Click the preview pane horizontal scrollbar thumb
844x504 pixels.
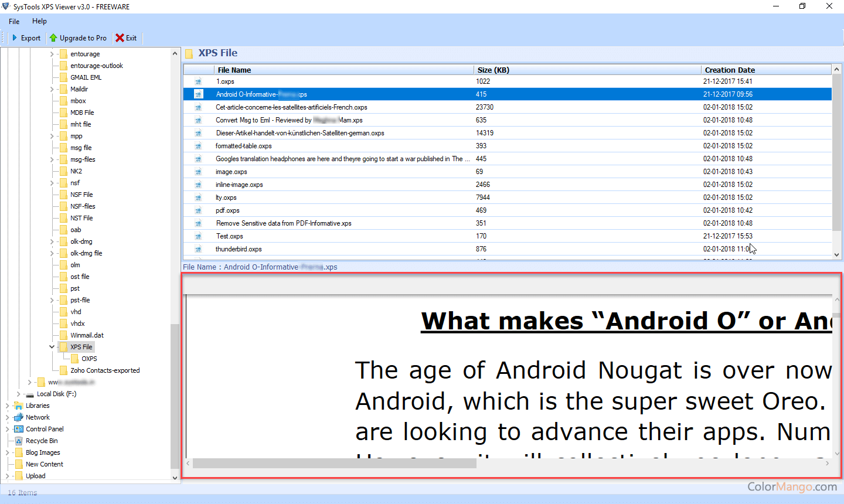[334, 464]
